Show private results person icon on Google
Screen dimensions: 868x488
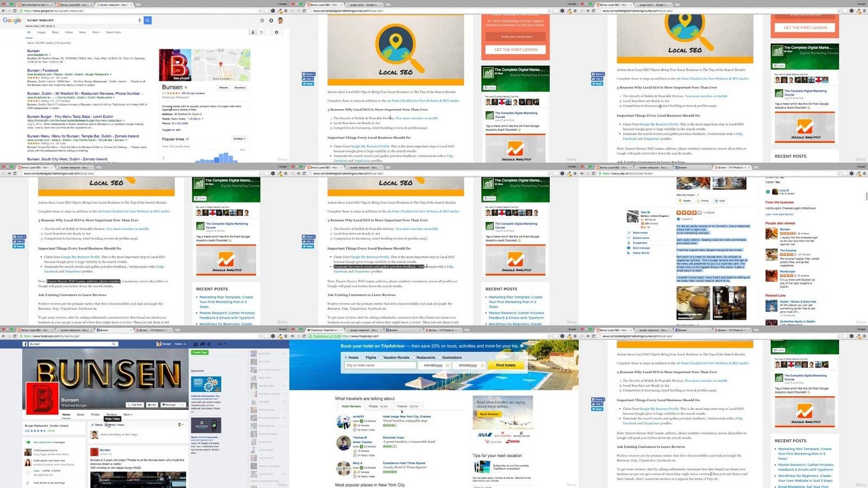click(x=253, y=32)
